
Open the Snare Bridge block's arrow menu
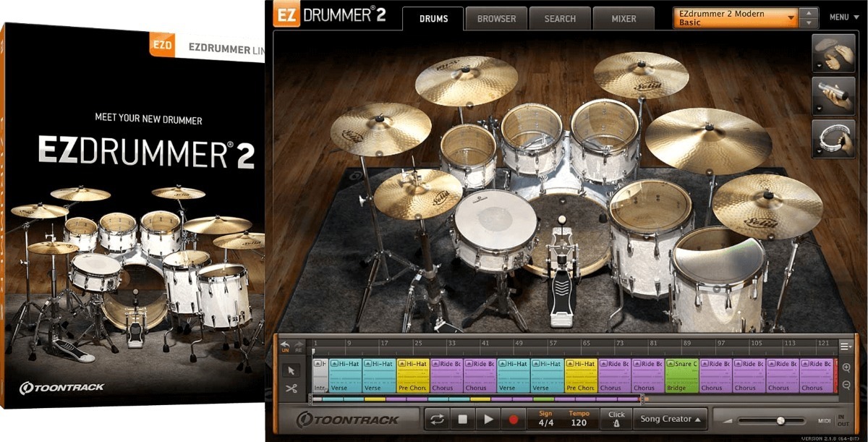tap(671, 364)
